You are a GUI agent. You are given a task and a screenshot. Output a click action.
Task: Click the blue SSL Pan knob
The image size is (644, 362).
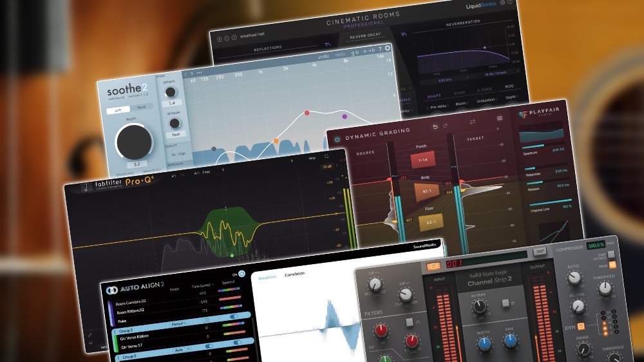(x=510, y=341)
